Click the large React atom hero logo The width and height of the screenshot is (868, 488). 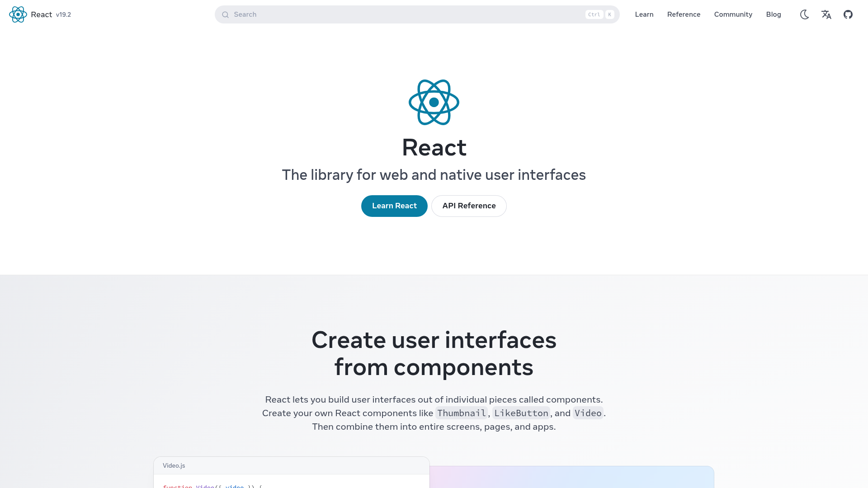tap(434, 102)
